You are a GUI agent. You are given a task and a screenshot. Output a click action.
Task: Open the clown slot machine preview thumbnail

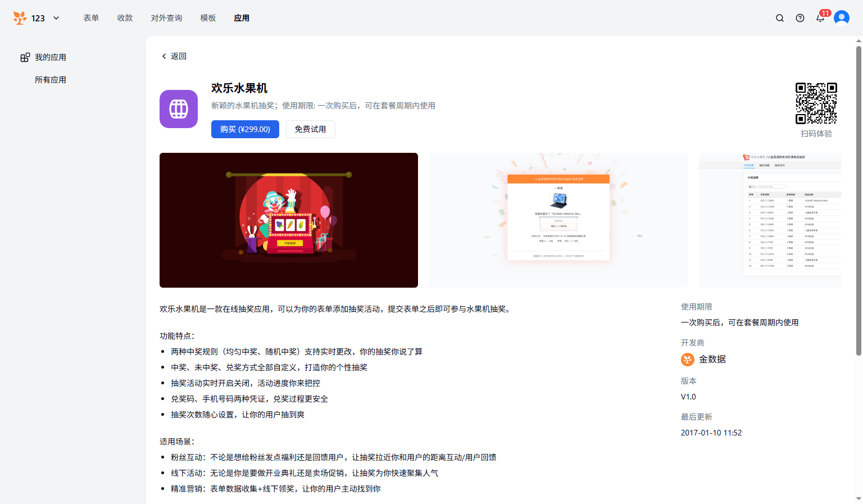[289, 220]
